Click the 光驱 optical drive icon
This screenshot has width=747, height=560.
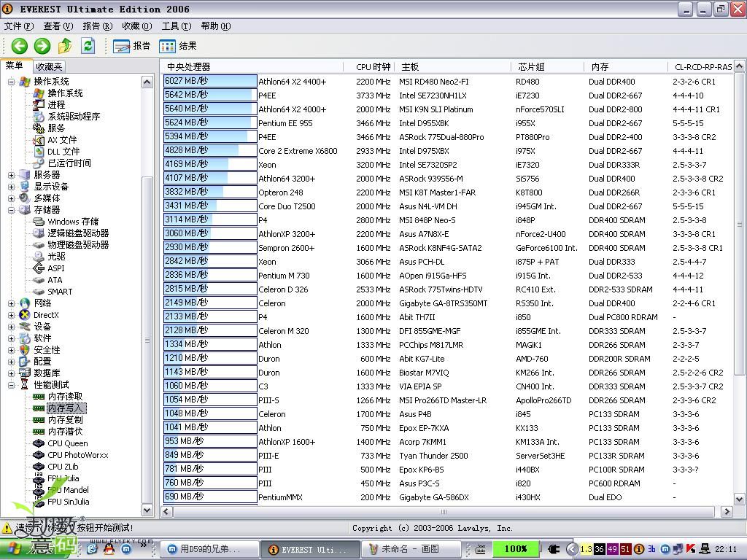(39, 256)
